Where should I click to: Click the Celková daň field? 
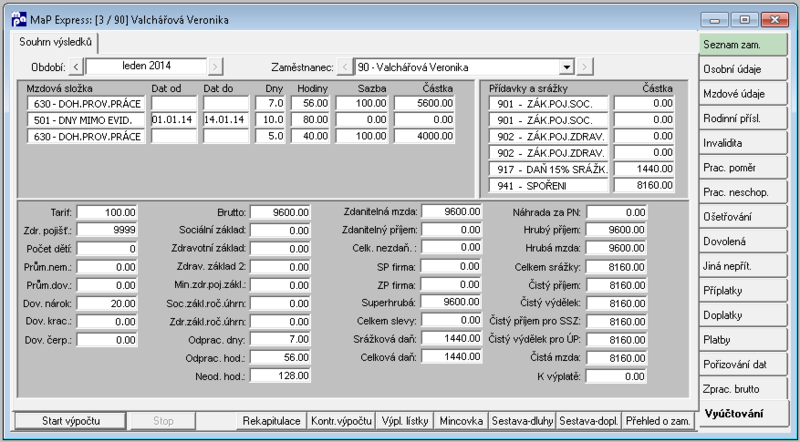452,356
